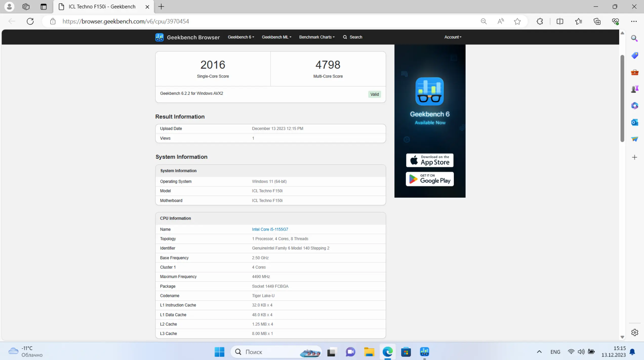Expand the Geekbench ML dropdown
Screen dimensions: 644x360
click(276, 37)
